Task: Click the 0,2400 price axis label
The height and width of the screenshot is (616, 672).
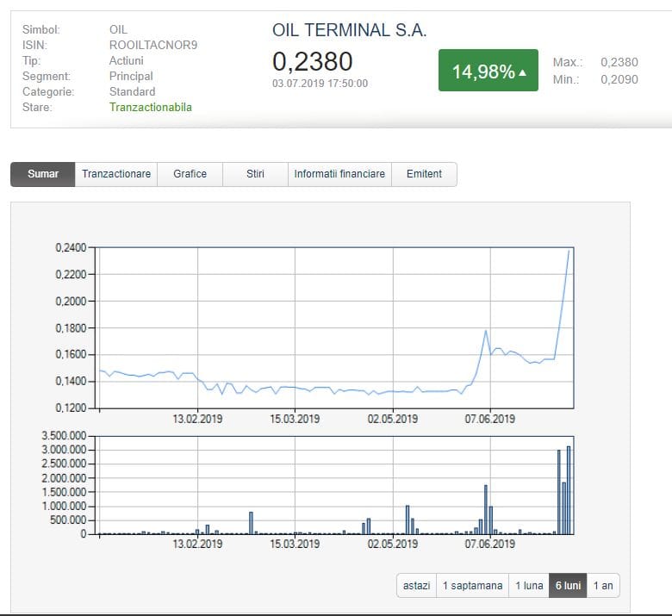Action: [x=71, y=248]
